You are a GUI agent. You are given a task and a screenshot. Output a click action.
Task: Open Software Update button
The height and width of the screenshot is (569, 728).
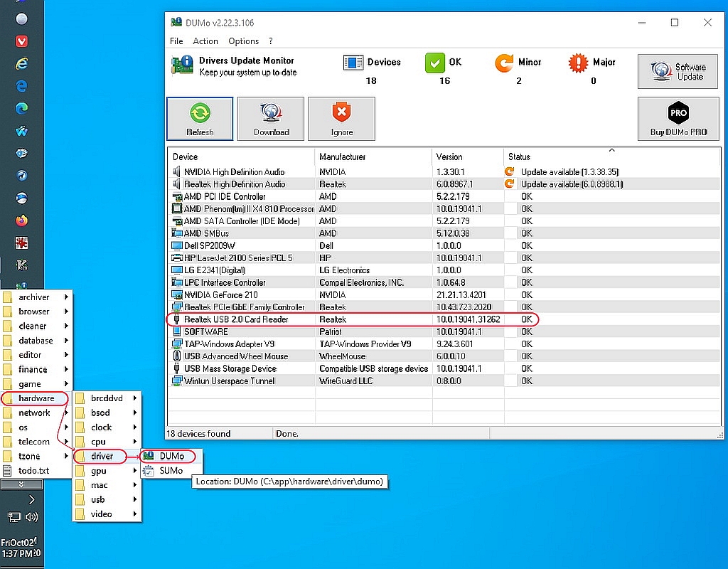click(x=678, y=72)
